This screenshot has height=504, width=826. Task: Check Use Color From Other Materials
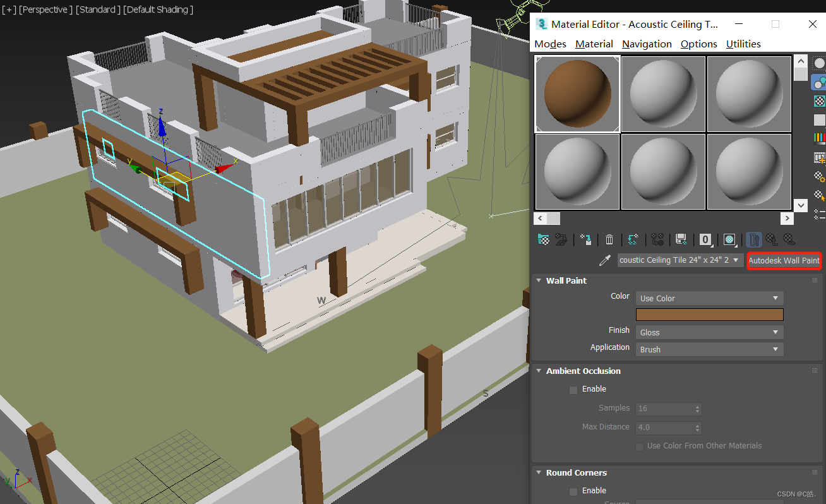640,447
